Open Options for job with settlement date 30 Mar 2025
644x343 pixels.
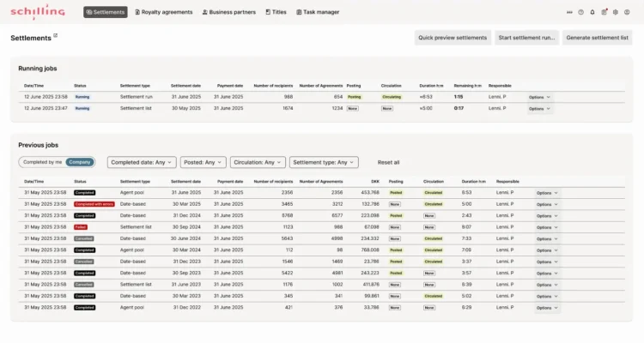coord(547,204)
